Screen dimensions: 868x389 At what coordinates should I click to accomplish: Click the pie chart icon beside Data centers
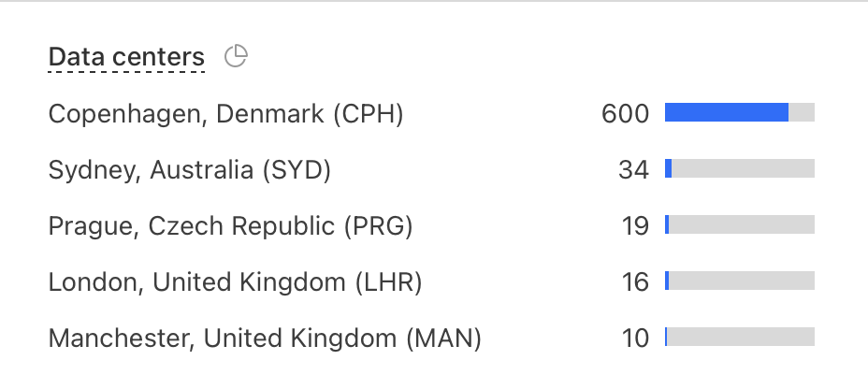coord(237,57)
